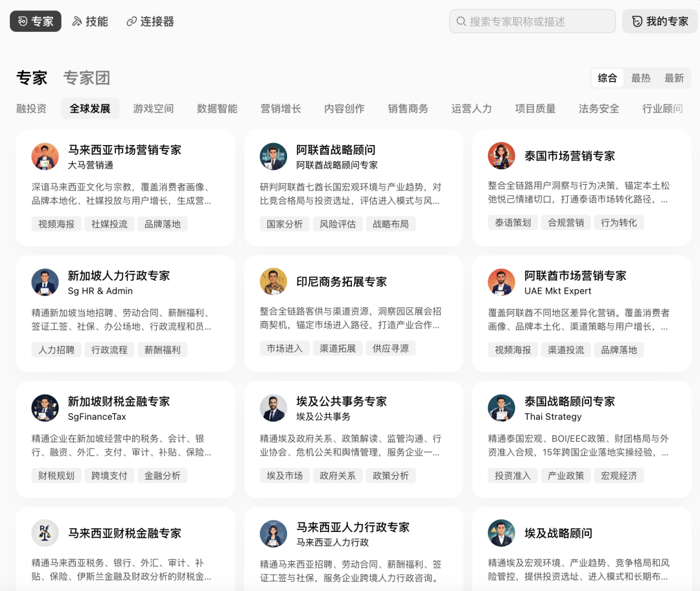Viewport: 700px width, 591px height.
Task: Select the 内容创作 category
Action: pos(344,108)
